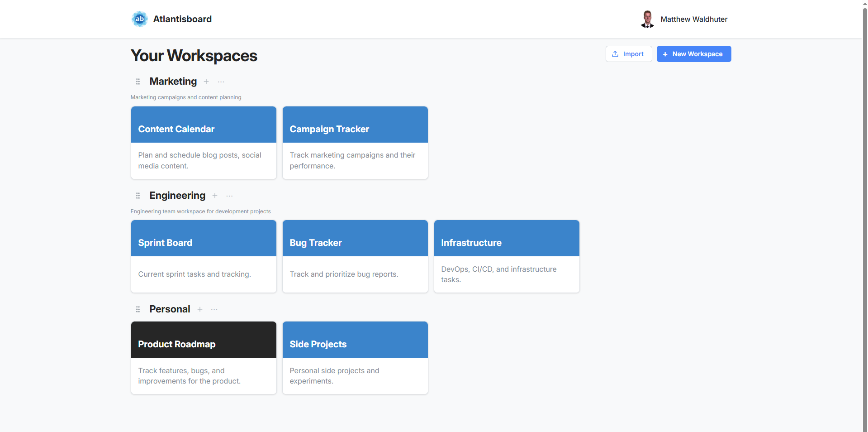Click 'Personal side projects and experiments.' text
Viewport: 868px width, 432px height.
click(x=334, y=376)
